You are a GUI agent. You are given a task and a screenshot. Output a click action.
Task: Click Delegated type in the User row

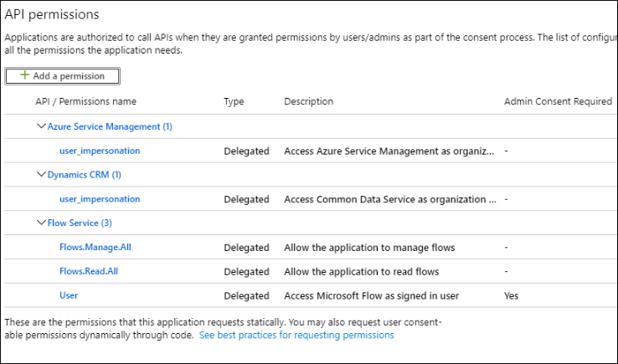(x=246, y=295)
